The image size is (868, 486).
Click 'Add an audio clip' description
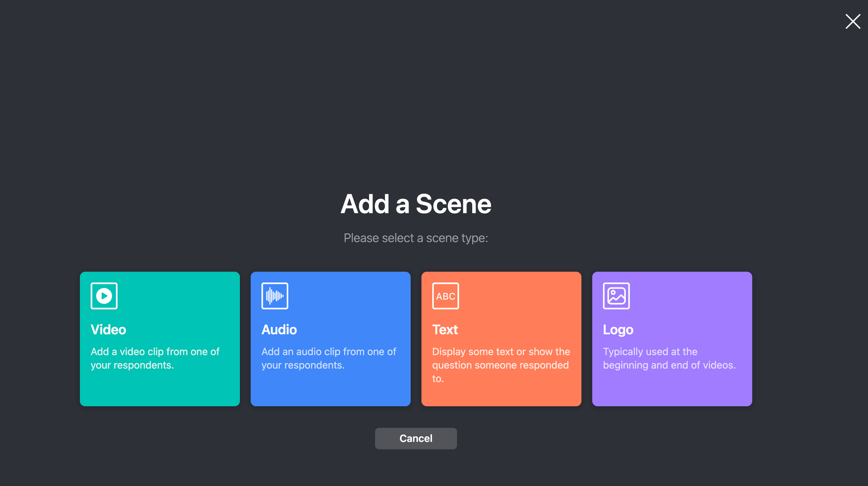(329, 358)
